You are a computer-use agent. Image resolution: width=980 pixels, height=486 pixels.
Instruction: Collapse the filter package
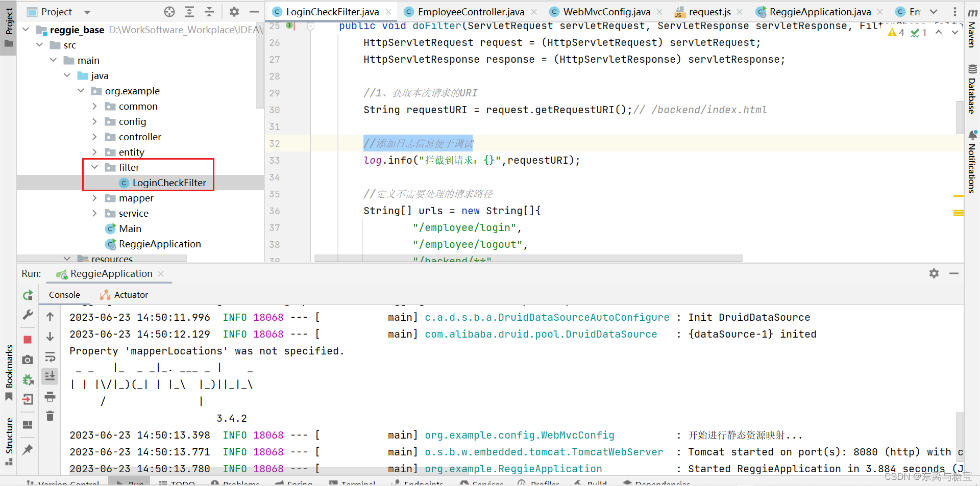tap(94, 167)
